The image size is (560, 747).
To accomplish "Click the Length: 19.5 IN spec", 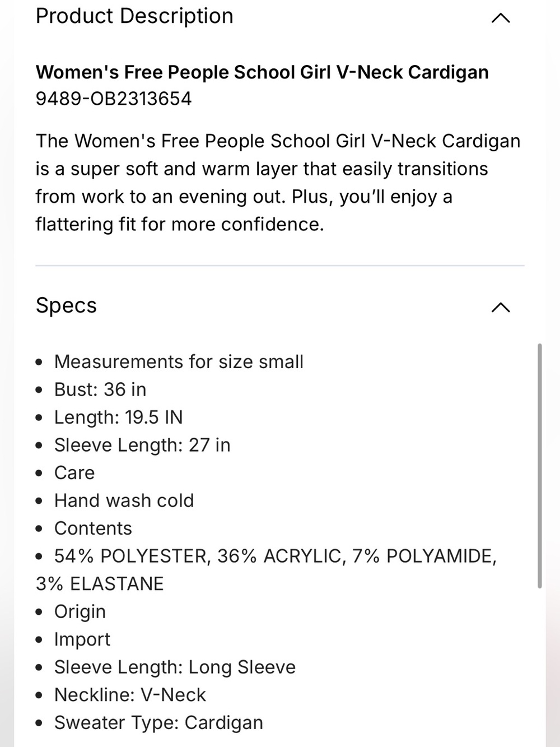I will coord(119,417).
